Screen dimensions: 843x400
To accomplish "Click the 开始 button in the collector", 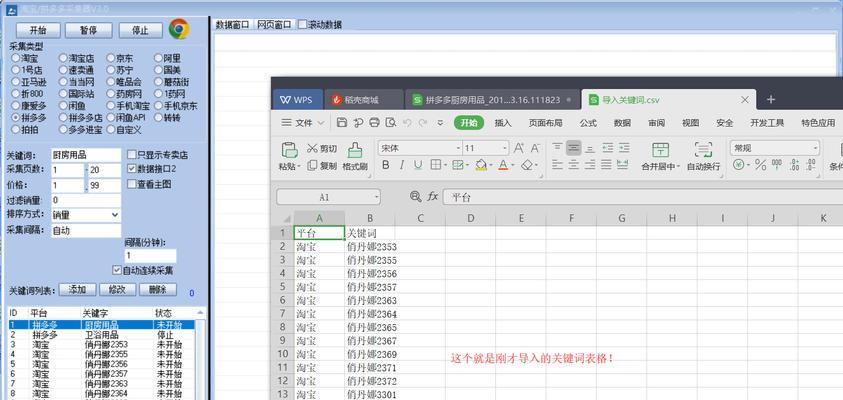I will (x=38, y=30).
